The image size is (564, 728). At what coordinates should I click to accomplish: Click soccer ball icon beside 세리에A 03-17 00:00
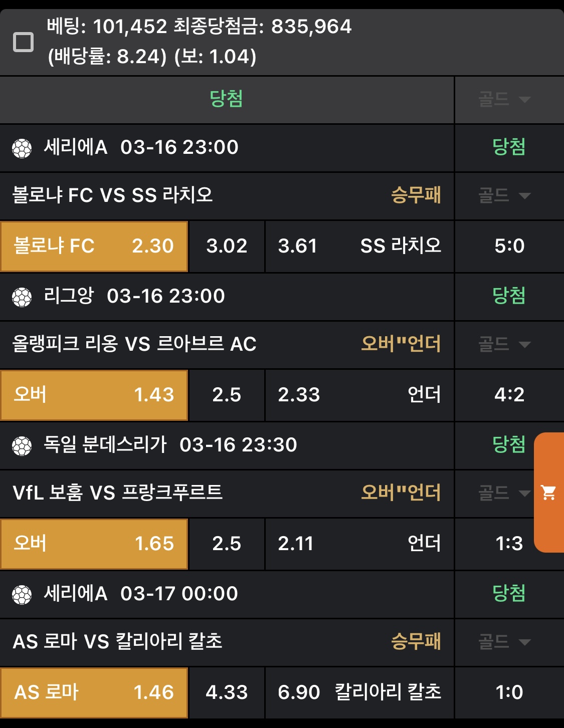22,594
